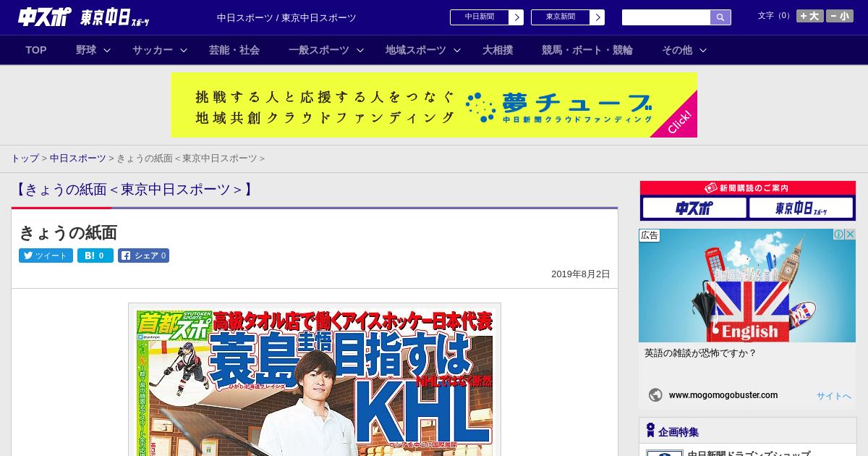Click the search text field
Viewport: 868px width, 456px height.
click(666, 17)
